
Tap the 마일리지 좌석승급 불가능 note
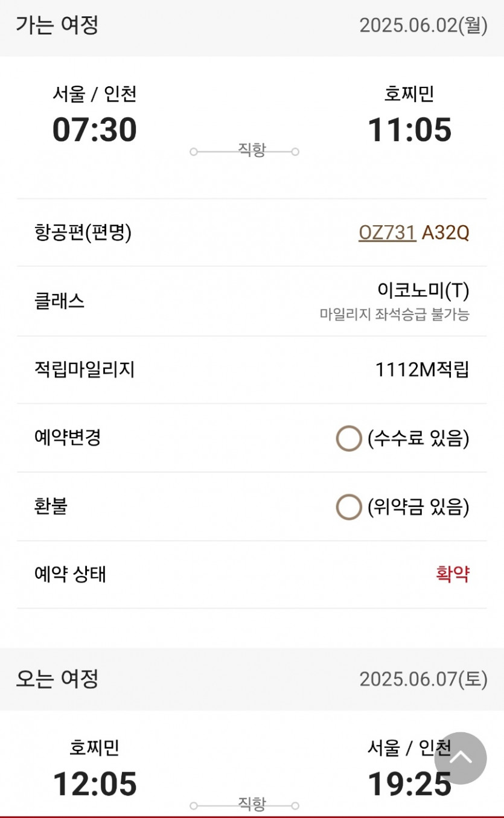point(394,315)
